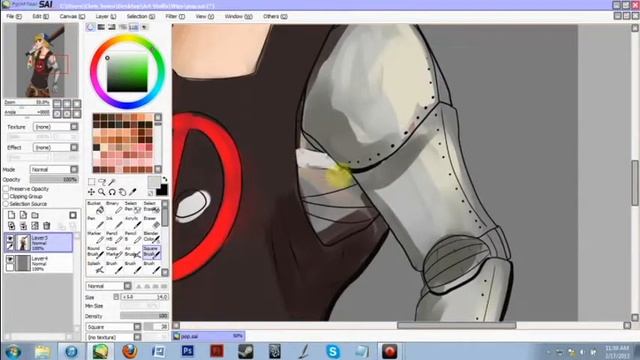Activate the magnifier zoom tool
The height and width of the screenshot is (360, 640).
[101, 192]
